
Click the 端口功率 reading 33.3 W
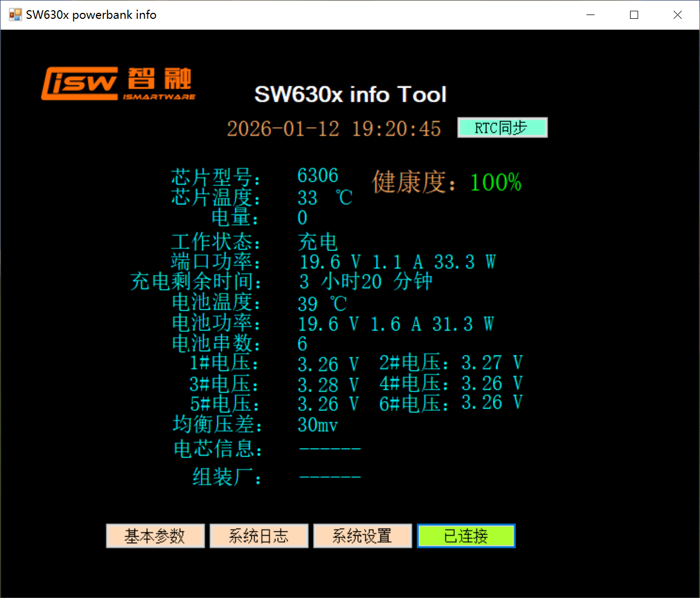464,262
